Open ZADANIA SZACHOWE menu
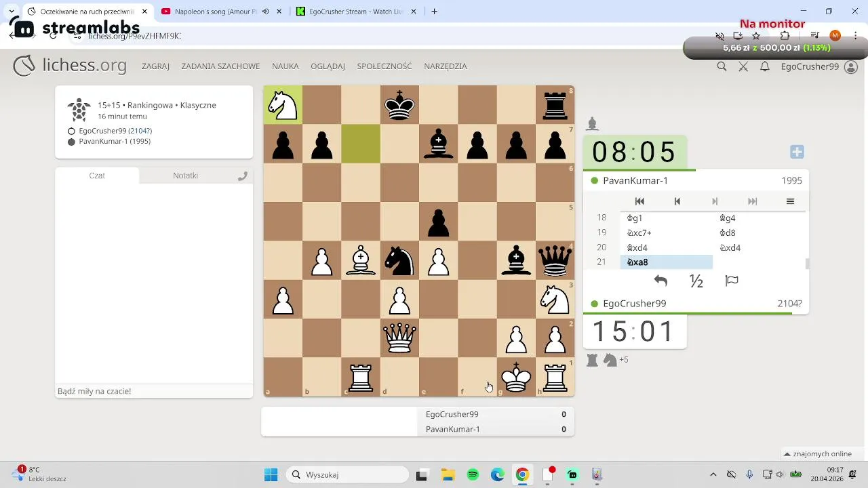This screenshot has height=488, width=868. click(220, 66)
